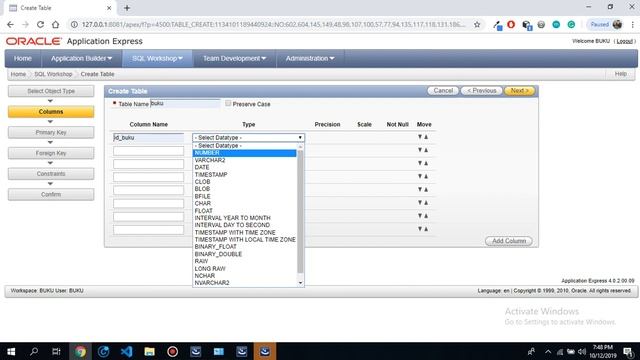Viewport: 640px width, 360px height.
Task: Click the Previous button
Action: (482, 91)
